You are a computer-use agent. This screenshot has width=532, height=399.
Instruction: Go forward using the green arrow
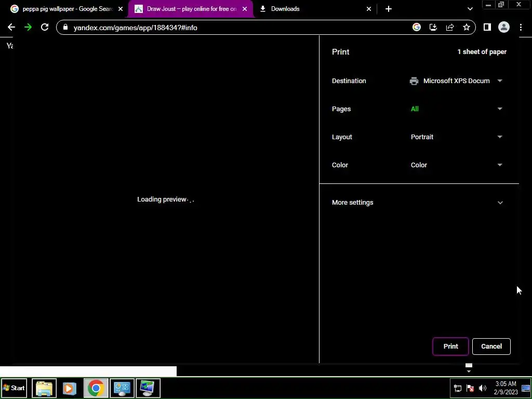tap(28, 28)
